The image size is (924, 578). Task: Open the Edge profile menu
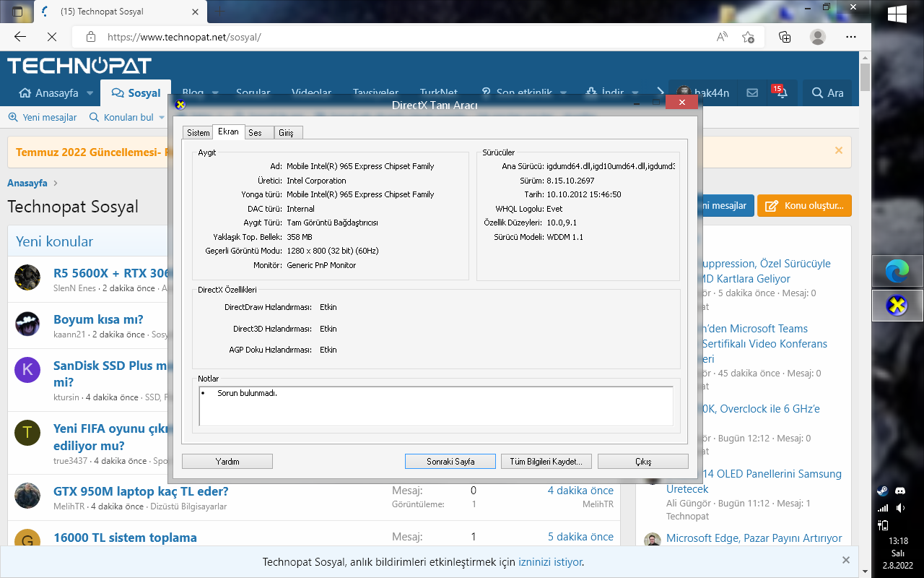click(x=818, y=37)
